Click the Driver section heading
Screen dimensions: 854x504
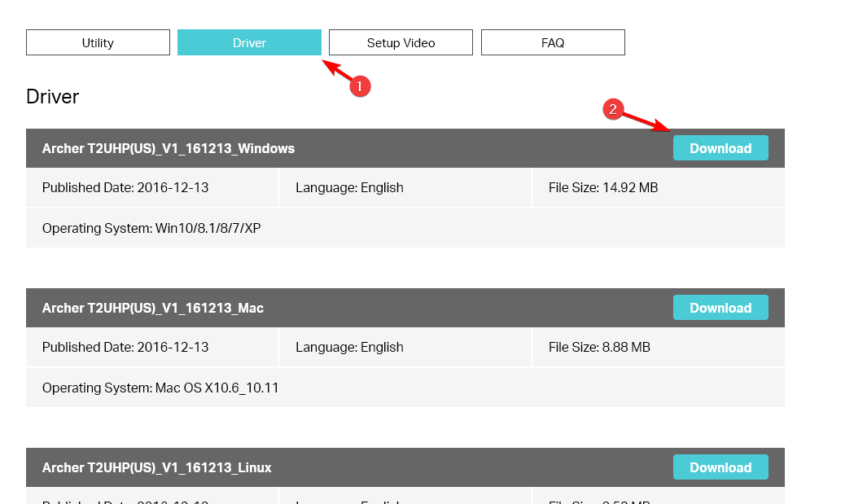coord(53,97)
